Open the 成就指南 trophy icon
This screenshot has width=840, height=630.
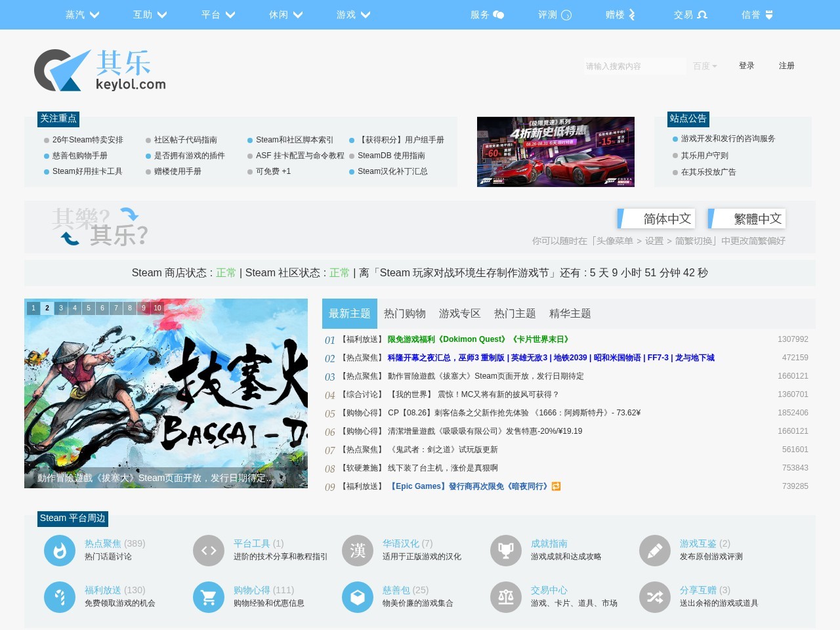tap(506, 551)
